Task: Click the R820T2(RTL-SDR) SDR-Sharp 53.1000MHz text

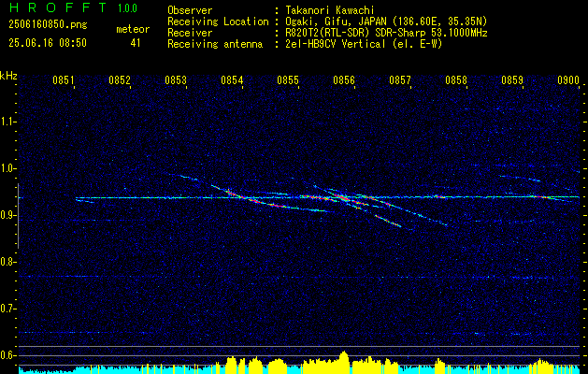Action: (386, 33)
